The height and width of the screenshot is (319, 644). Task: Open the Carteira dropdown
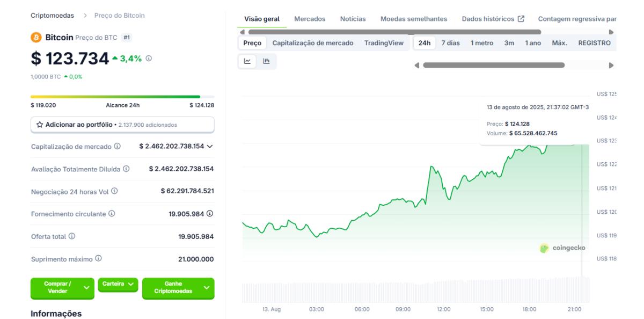pyautogui.click(x=118, y=284)
